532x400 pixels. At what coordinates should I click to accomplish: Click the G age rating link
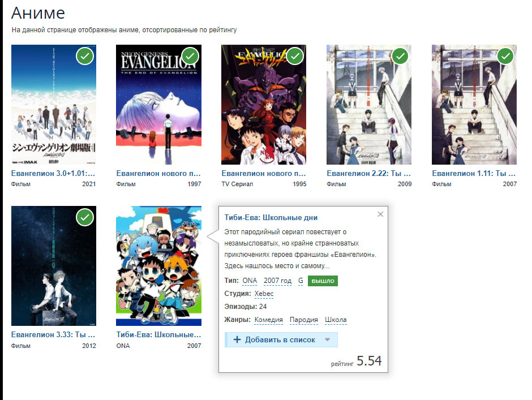(301, 281)
